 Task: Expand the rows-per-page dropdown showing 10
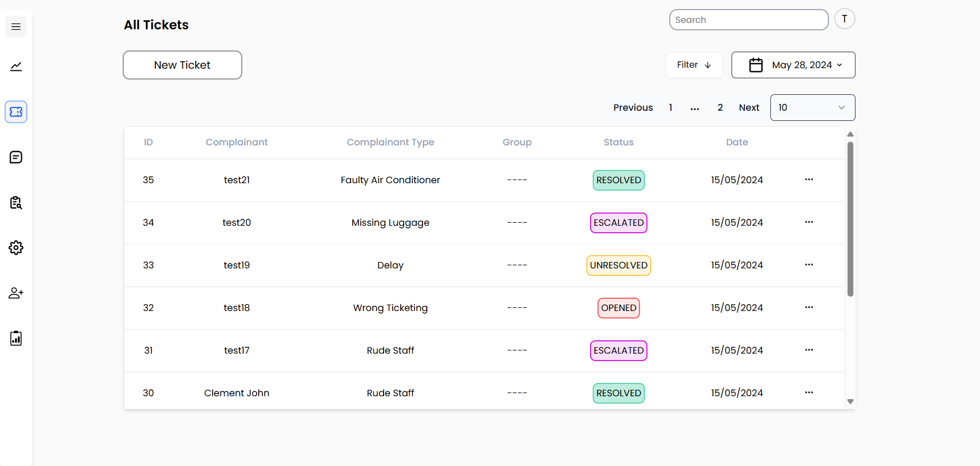point(812,108)
